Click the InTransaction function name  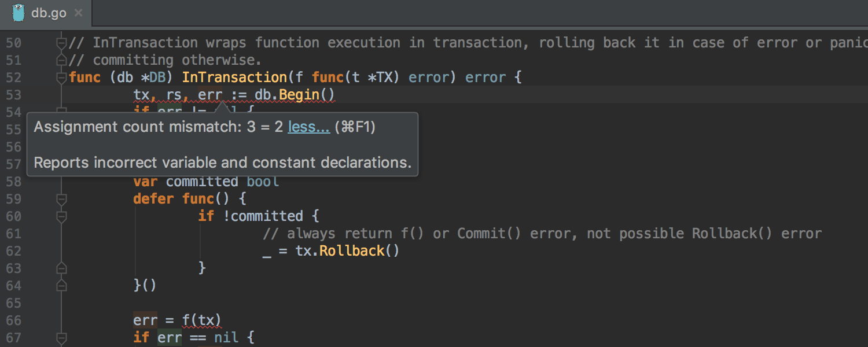(x=234, y=77)
